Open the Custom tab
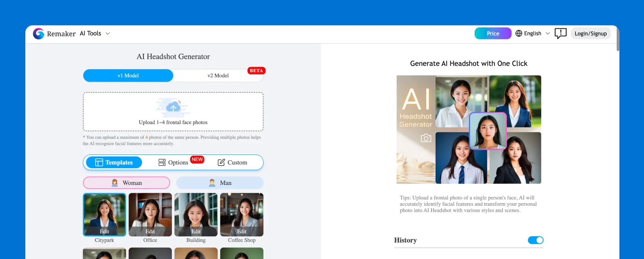The height and width of the screenshot is (259, 644). tap(232, 162)
